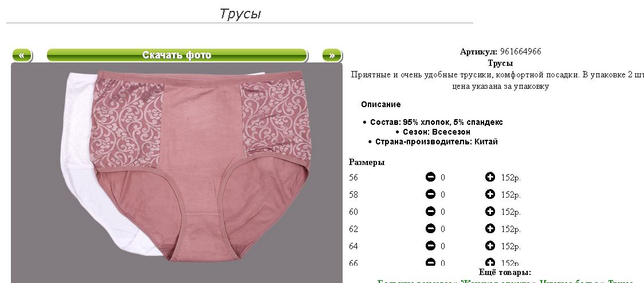The width and height of the screenshot is (644, 283).
Task: Remove one item of size 62
Action: (x=430, y=229)
